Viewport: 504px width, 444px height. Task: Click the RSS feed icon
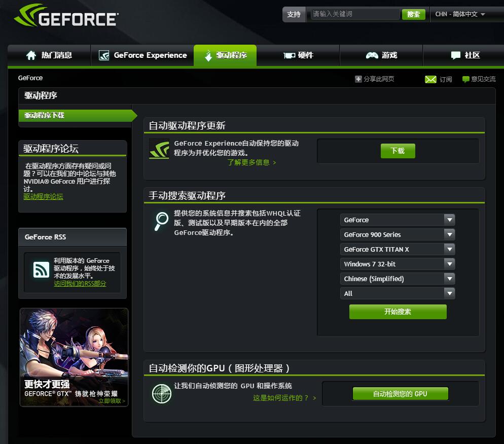coord(41,270)
